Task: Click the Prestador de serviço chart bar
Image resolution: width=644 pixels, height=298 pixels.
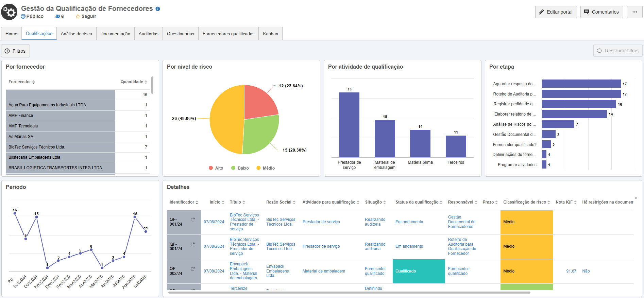Action: (x=349, y=125)
